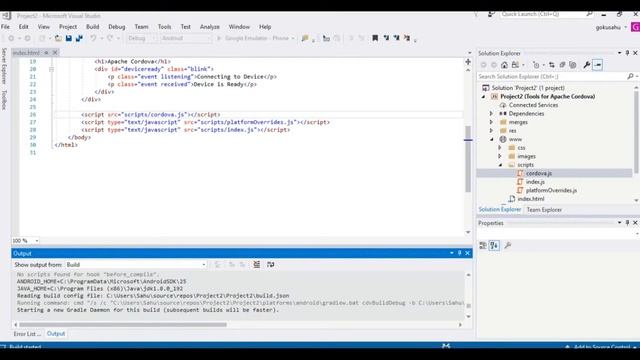Click the Property Pages wrench in Properties
640x360 pixels.
point(507,245)
